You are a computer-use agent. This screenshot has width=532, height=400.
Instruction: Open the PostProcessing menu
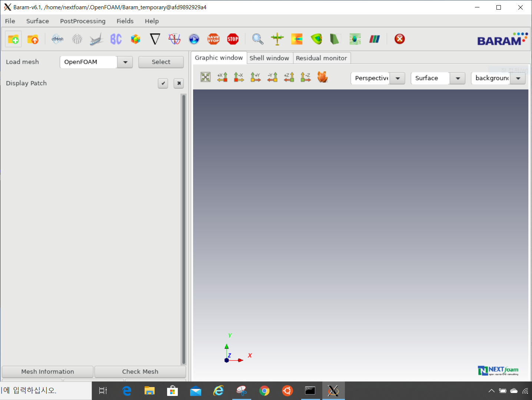82,21
